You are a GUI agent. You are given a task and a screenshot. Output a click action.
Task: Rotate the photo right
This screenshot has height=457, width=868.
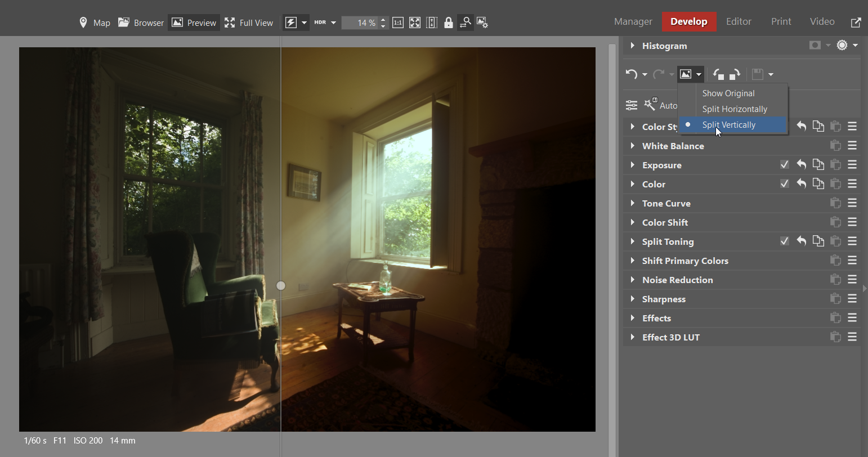tap(735, 74)
